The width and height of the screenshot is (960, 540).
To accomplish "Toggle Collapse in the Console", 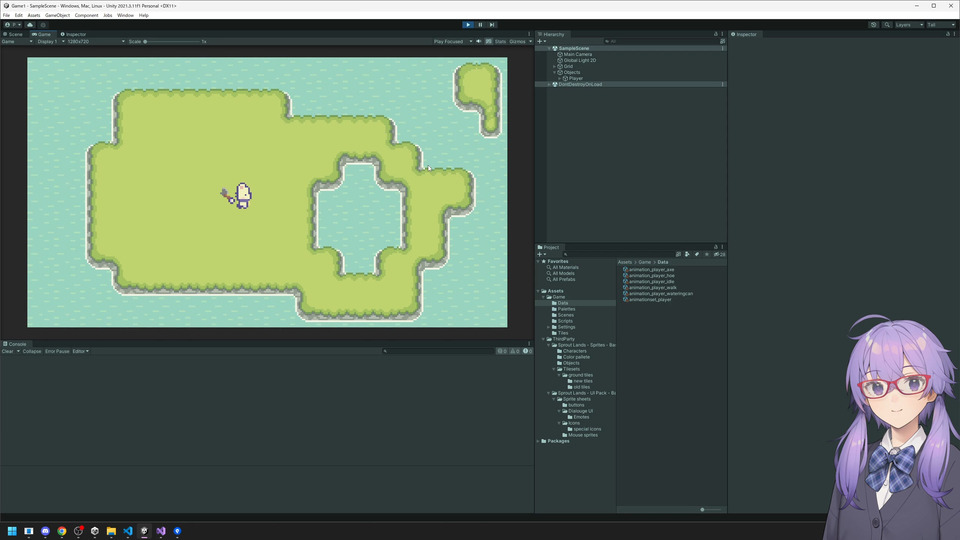I will pyautogui.click(x=32, y=351).
